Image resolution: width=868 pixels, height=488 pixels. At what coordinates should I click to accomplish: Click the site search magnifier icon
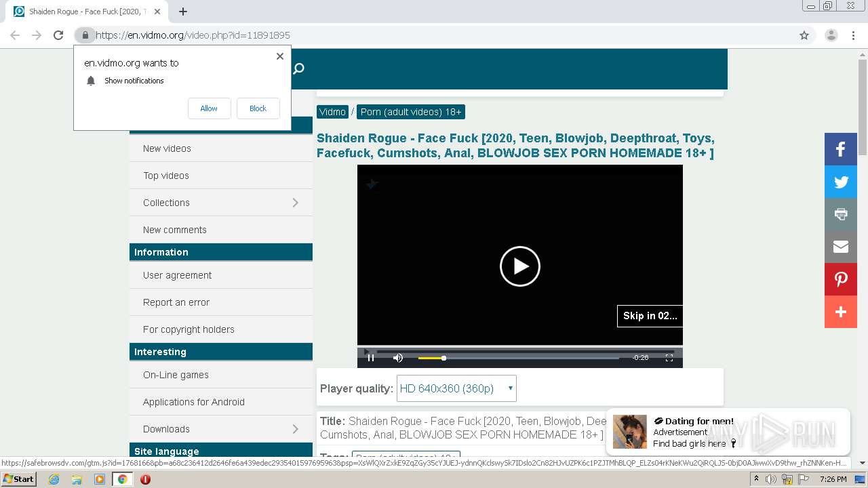click(298, 68)
